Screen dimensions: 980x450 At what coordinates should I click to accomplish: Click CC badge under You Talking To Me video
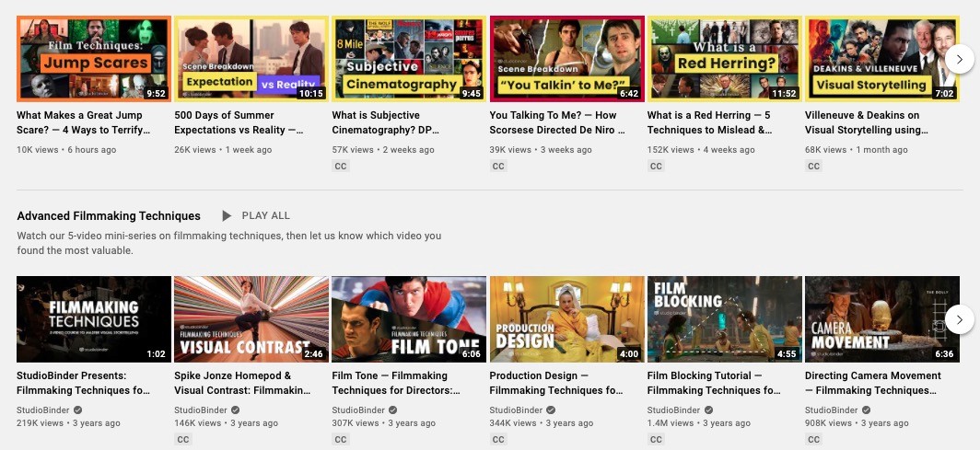pos(498,166)
